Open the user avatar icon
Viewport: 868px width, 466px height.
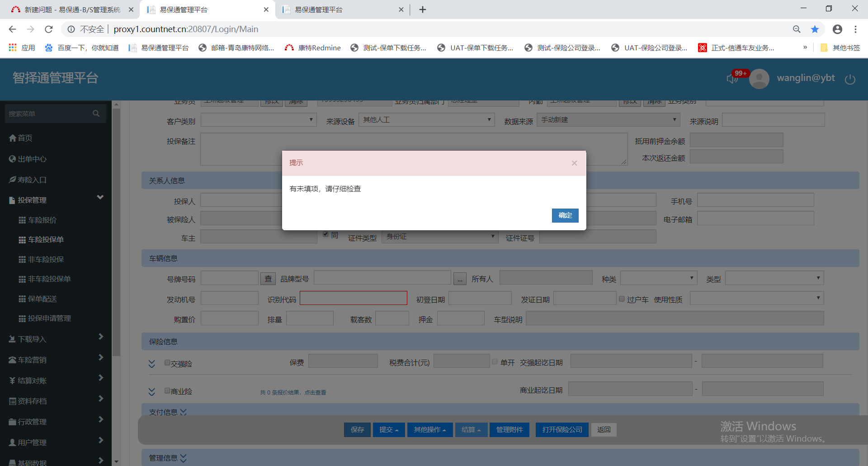click(759, 79)
